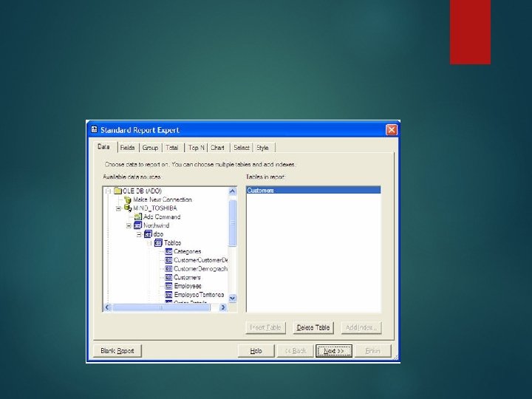This screenshot has width=532, height=399.
Task: Select the 'Employees' table label
Action: click(x=188, y=286)
